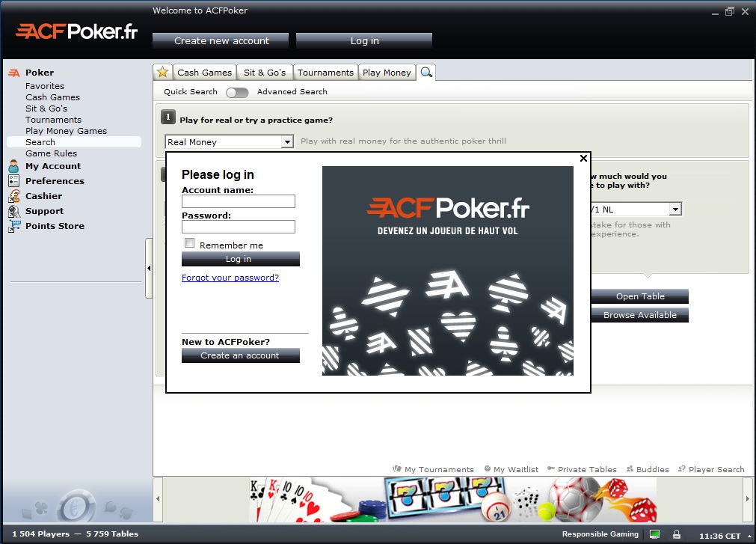Viewport: 756px width, 544px height.
Task: Click the red dice banner image
Action: (x=632, y=501)
